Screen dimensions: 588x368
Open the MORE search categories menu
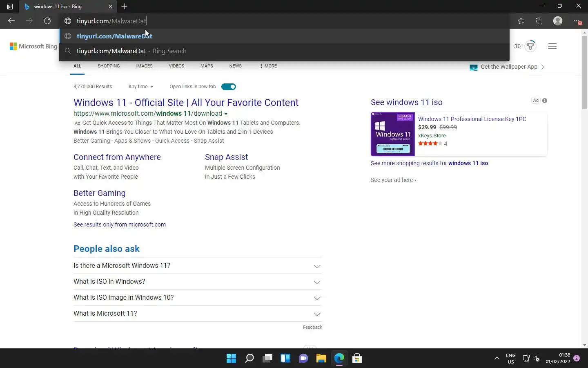[268, 66]
